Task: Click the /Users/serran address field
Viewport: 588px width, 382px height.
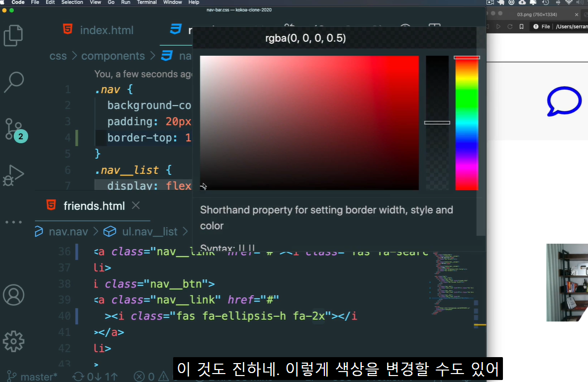Action: click(572, 27)
